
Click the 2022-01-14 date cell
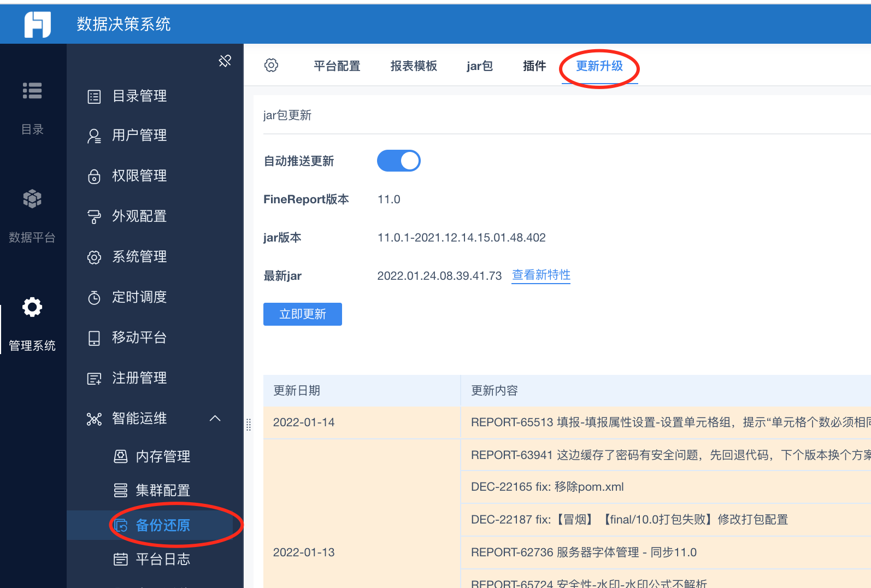click(362, 422)
